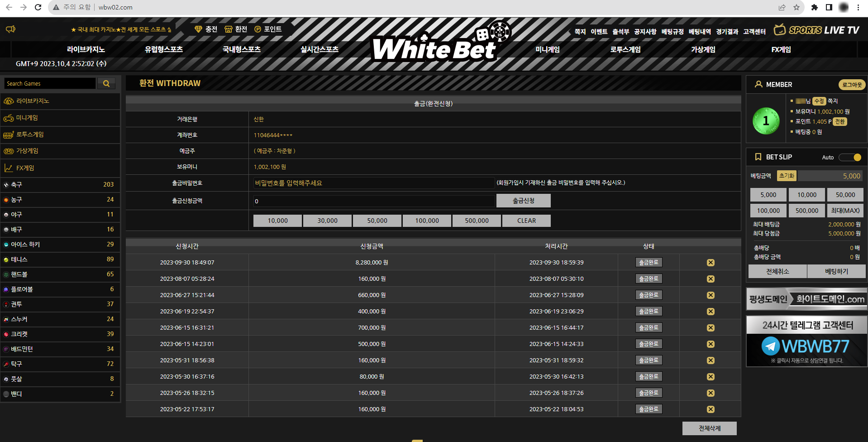Click 전환 point conversion button
This screenshot has width=868, height=442.
pyautogui.click(x=840, y=121)
